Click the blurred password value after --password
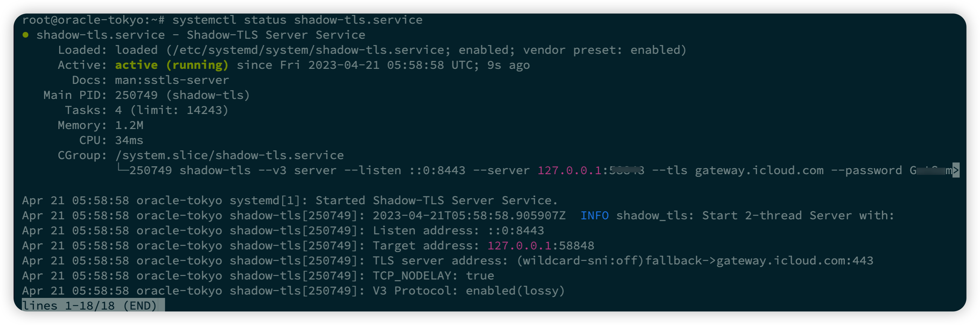 (x=930, y=170)
